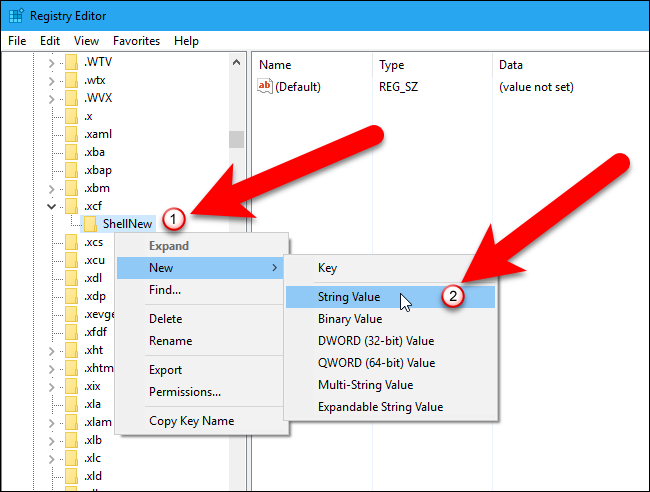The image size is (650, 492).
Task: Choose Permissions... in context menu
Action: coord(184,392)
